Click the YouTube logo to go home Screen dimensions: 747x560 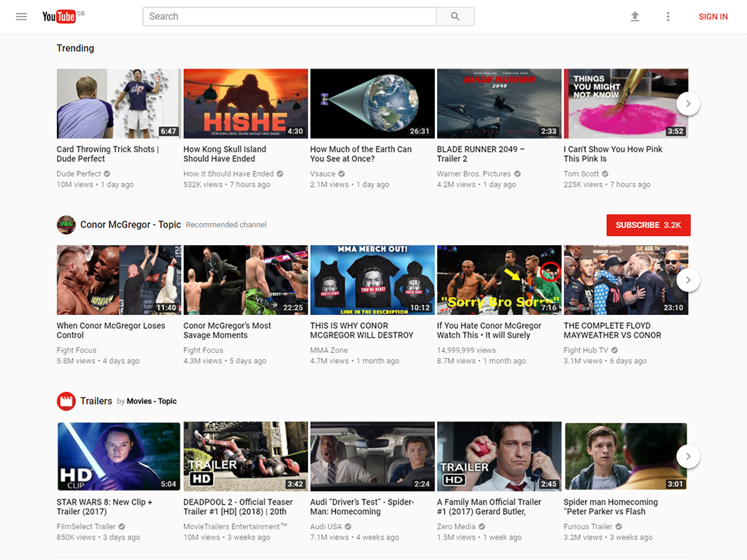58,16
